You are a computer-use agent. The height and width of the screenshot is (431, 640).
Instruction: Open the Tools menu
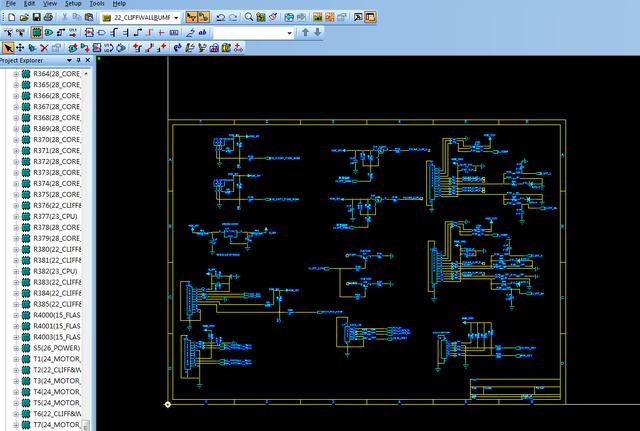coord(97,4)
